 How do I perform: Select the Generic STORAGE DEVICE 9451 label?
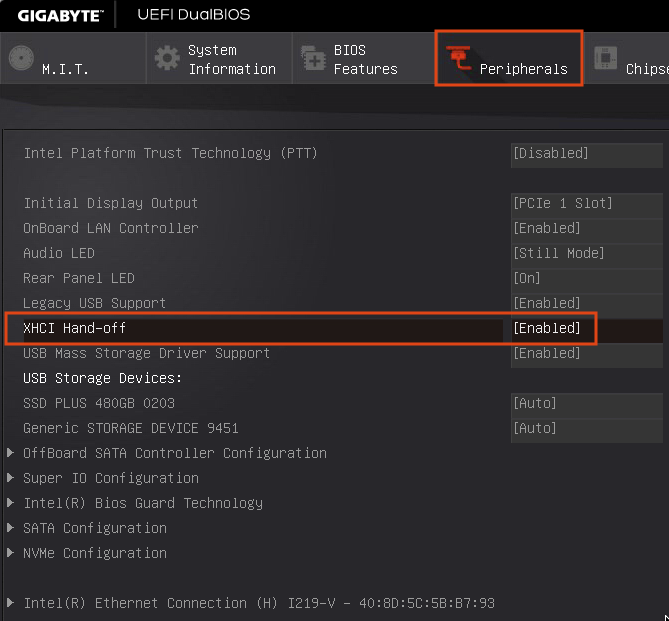coord(131,429)
